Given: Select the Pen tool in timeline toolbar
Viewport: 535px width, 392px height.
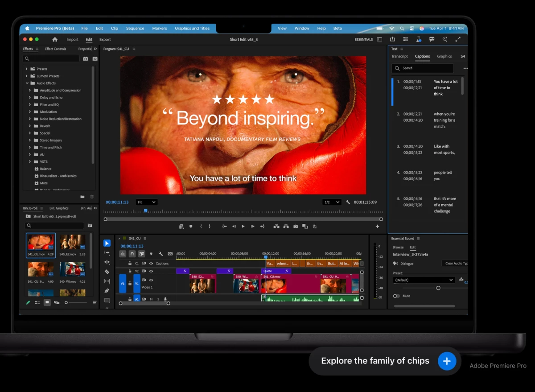Looking at the screenshot, I should pos(107,291).
